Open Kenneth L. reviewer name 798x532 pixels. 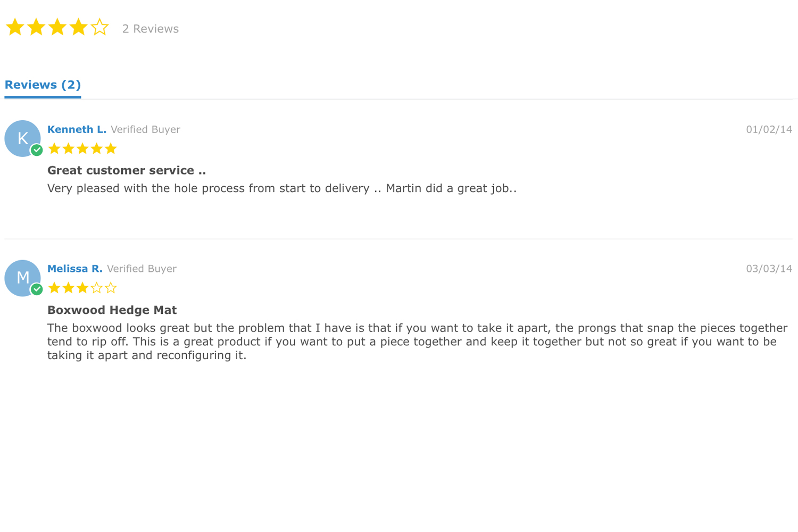pos(77,129)
